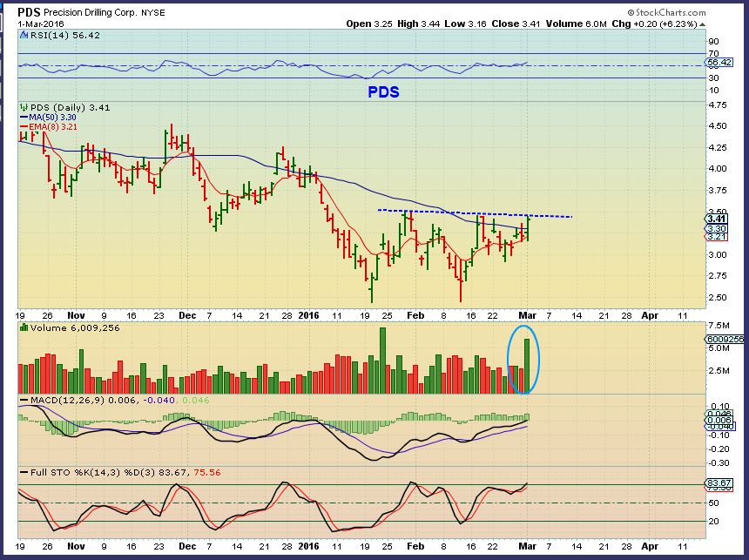This screenshot has width=749, height=560.
Task: Click the 6009256 volume tag on the right axis
Action: [725, 339]
